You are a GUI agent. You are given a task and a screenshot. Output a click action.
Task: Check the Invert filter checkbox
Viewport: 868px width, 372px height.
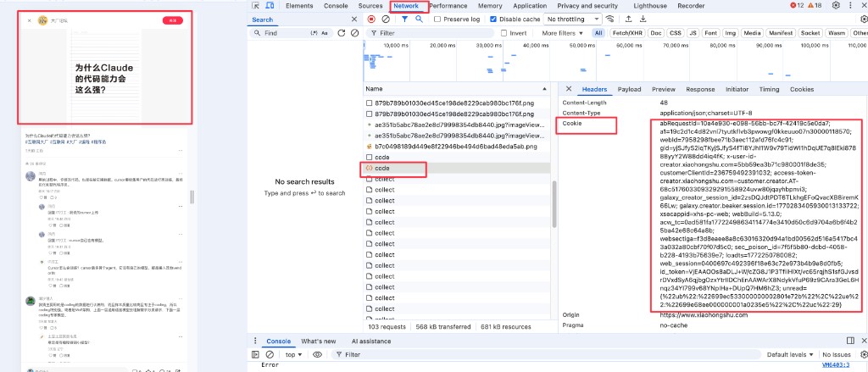pyautogui.click(x=504, y=33)
